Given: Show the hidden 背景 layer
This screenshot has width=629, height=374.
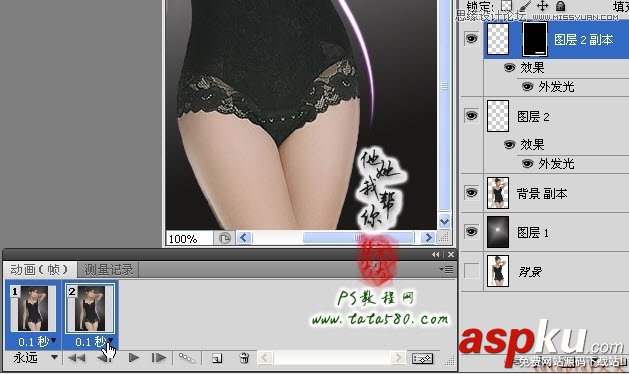Looking at the screenshot, I should coord(471,270).
